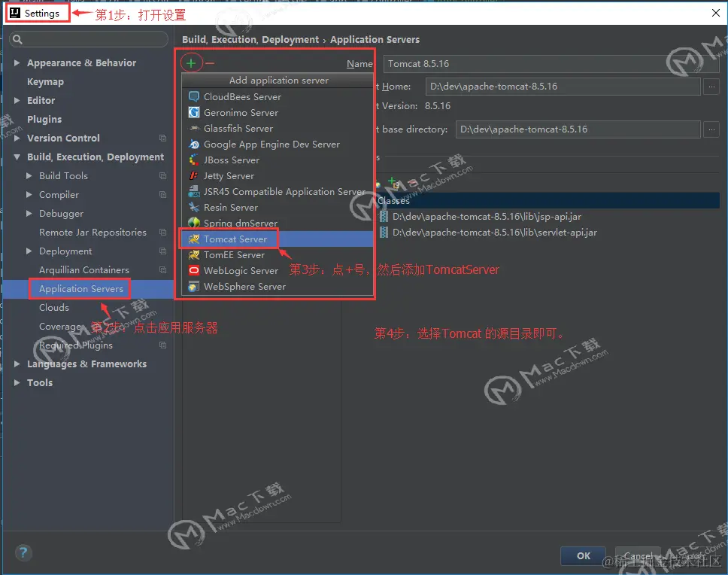
Task: Expand the Debugger node
Action: [x=29, y=213]
